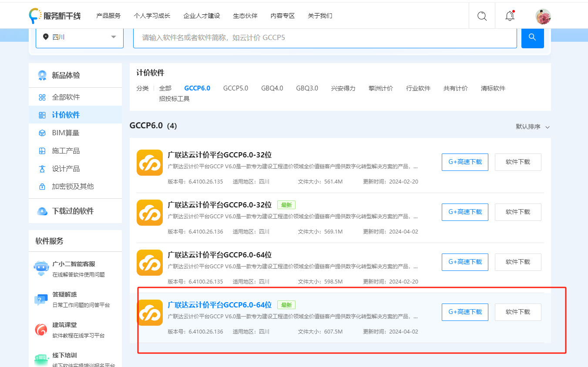Click G+高速下载 for 32位 最新 version
Image resolution: width=588 pixels, height=367 pixels.
(465, 212)
